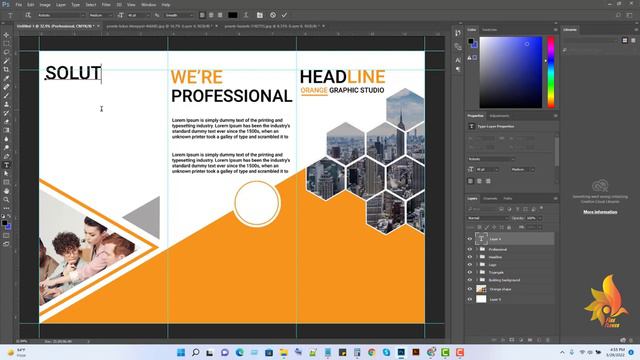
Task: Expand the Building background layer group
Action: [476, 280]
